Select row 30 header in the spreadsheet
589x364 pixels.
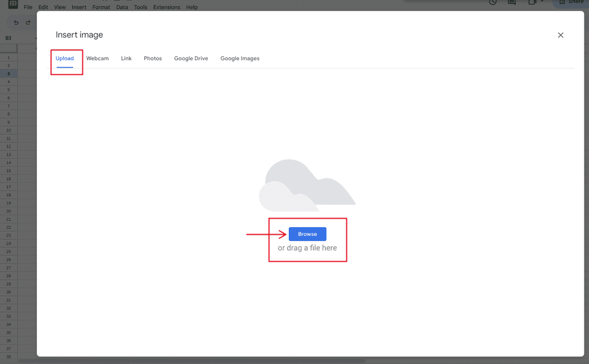(9, 292)
